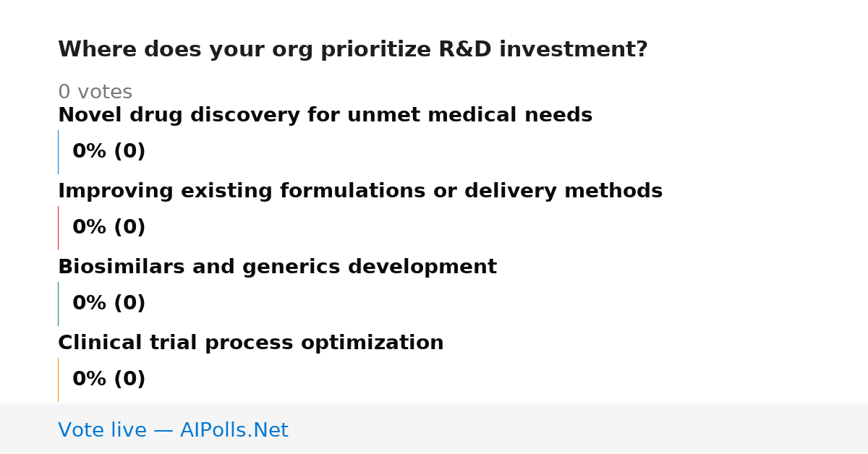Screen dimensions: 868x454
Task: Select the 0 votes counter text
Action: [x=95, y=93]
